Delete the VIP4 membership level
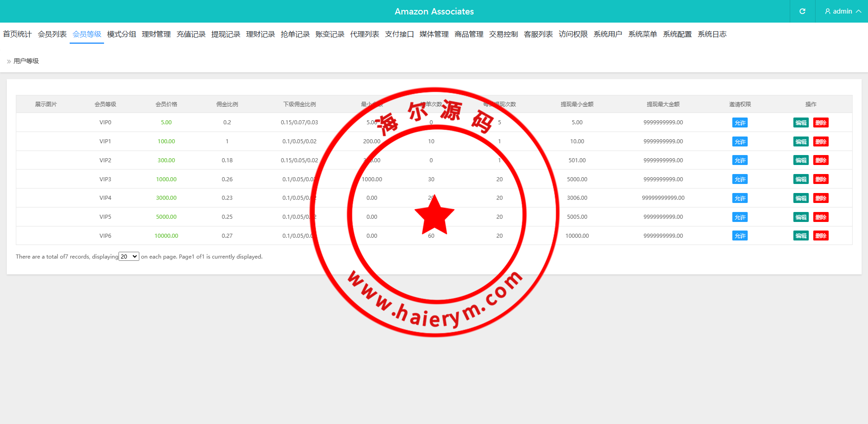 tap(821, 198)
